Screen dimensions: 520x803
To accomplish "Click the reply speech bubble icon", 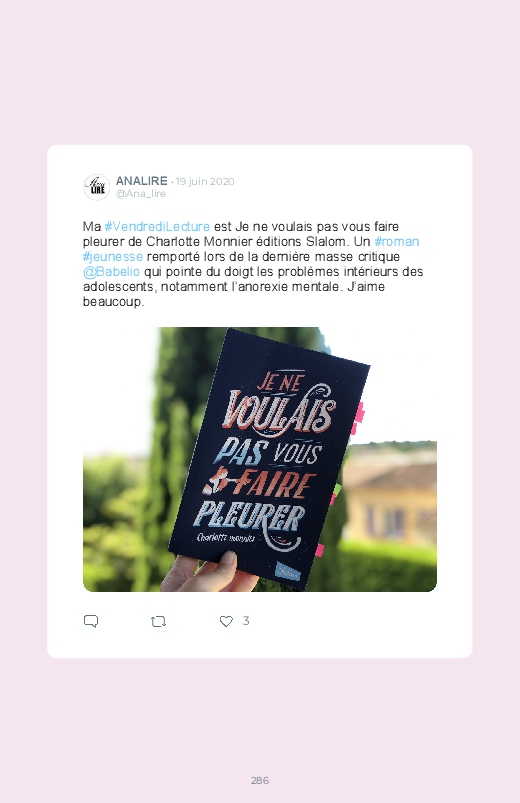I will (91, 621).
